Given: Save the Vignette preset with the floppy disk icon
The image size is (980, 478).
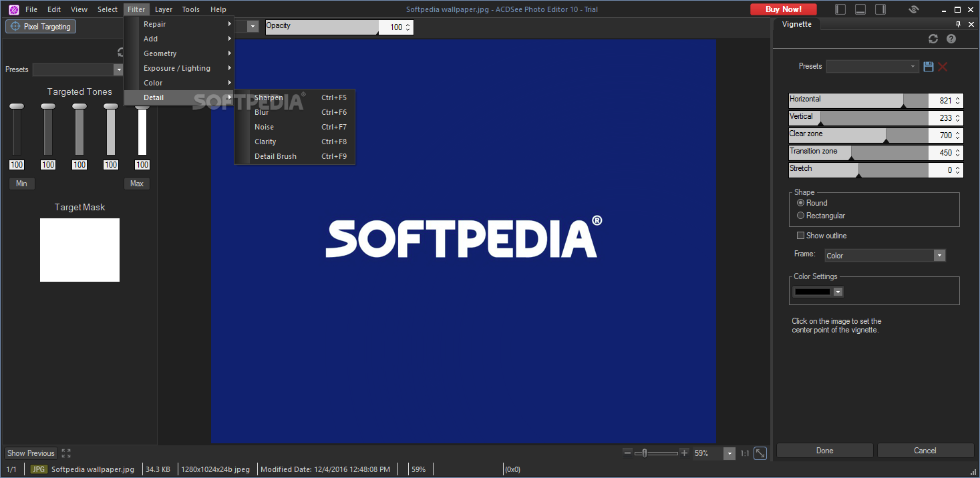Looking at the screenshot, I should point(928,67).
